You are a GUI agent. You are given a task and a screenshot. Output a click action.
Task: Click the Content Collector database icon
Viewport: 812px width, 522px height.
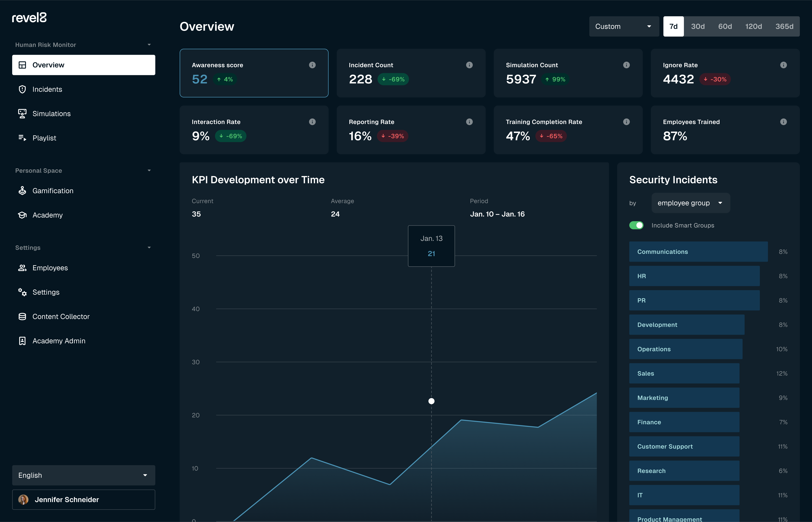coord(22,316)
